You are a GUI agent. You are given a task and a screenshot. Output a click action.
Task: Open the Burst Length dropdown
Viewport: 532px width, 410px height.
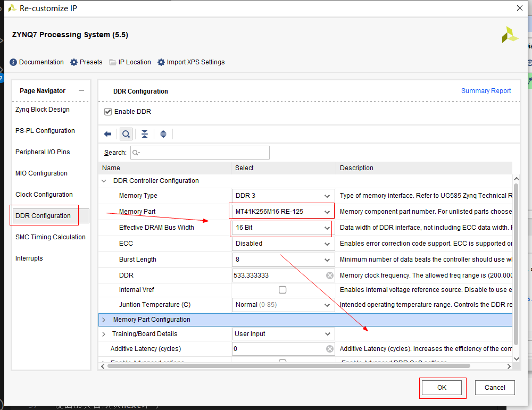point(284,260)
